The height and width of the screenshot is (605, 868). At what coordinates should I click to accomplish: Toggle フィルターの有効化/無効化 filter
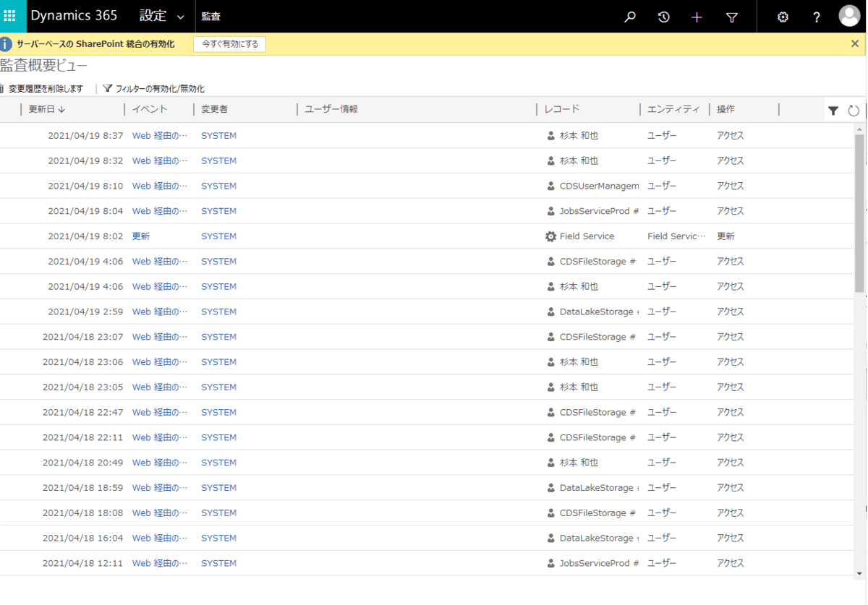(153, 89)
